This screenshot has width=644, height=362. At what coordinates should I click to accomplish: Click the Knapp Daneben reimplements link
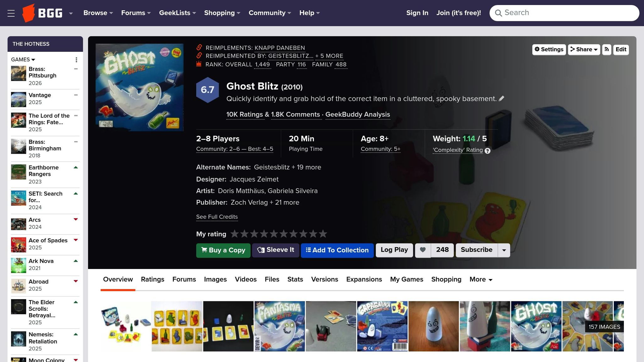[280, 48]
